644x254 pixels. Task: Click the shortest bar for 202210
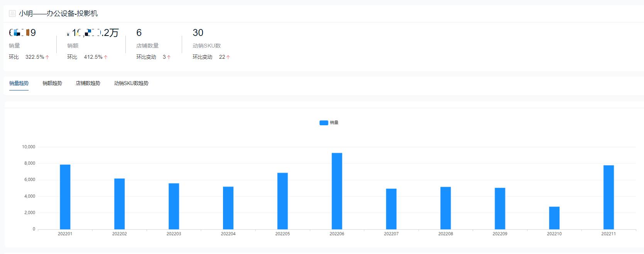(554, 218)
